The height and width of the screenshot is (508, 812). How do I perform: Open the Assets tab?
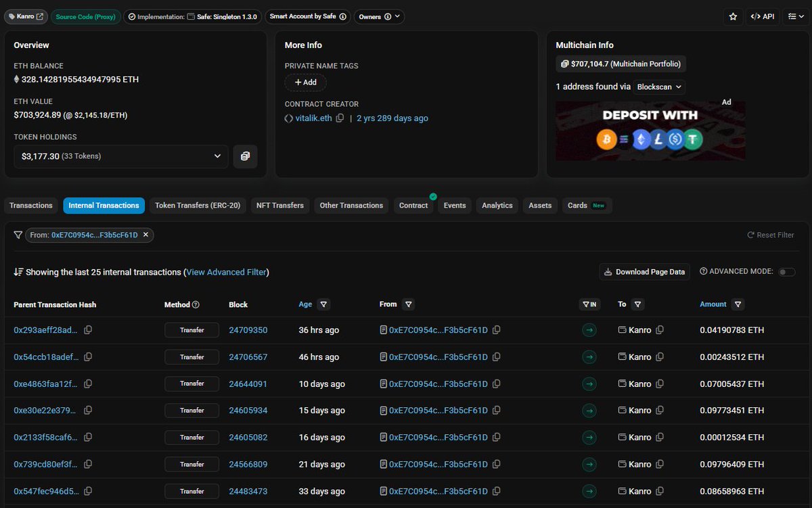coord(540,206)
